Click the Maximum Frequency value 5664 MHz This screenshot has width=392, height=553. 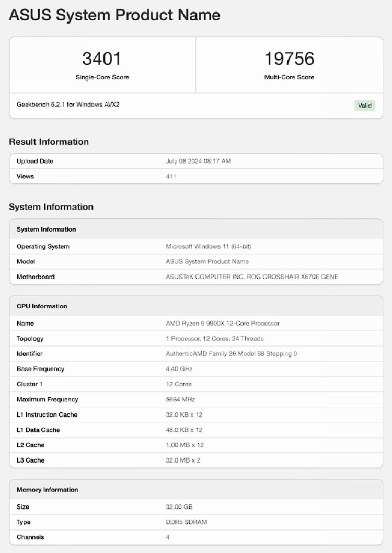coord(180,400)
